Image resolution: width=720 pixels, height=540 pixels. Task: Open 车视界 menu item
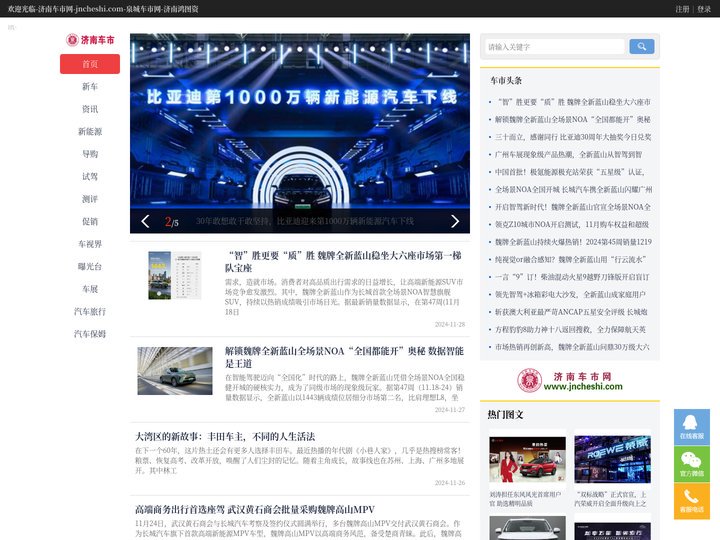90,244
